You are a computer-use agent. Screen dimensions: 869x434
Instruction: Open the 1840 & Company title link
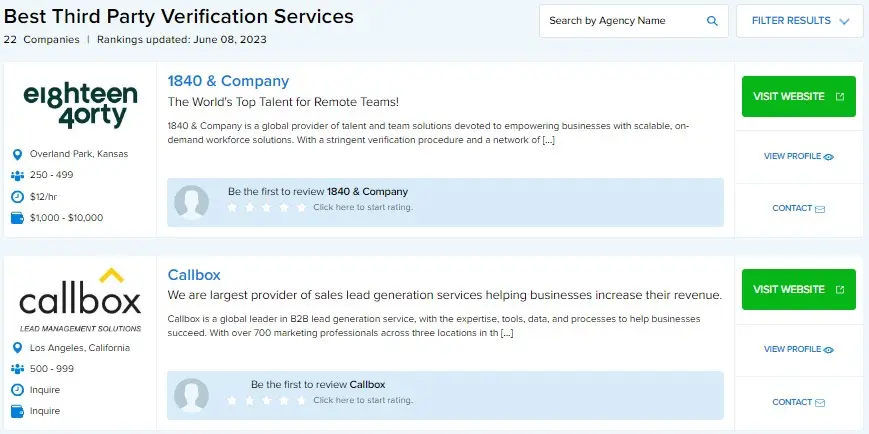[228, 81]
